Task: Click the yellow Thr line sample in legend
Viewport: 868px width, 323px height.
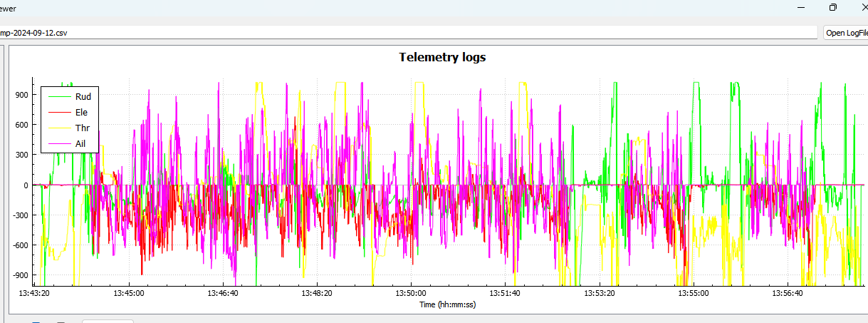Action: point(58,128)
